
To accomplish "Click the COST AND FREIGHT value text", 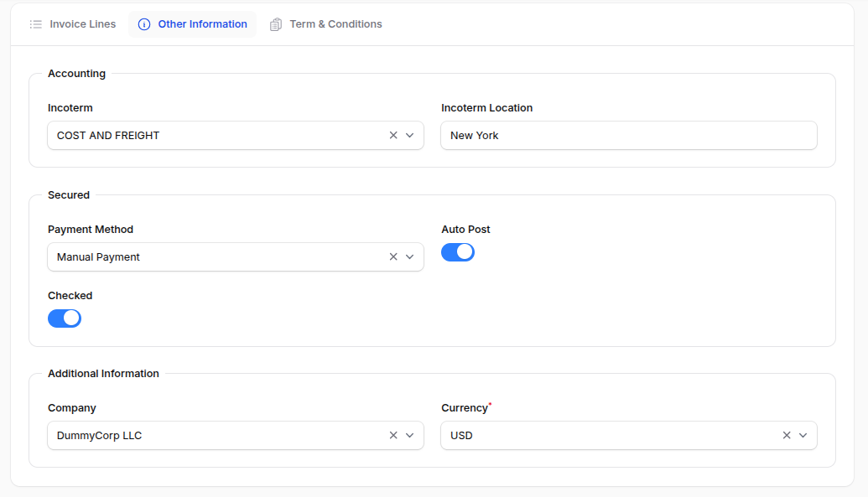I will point(108,135).
